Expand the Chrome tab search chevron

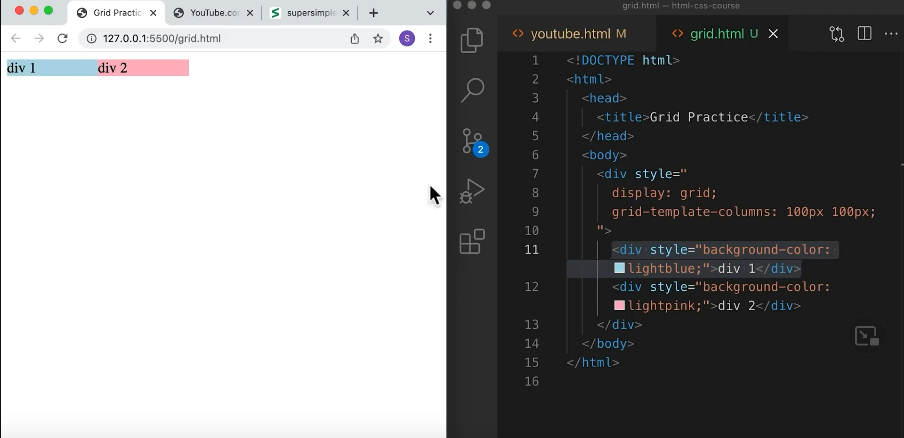click(x=430, y=13)
